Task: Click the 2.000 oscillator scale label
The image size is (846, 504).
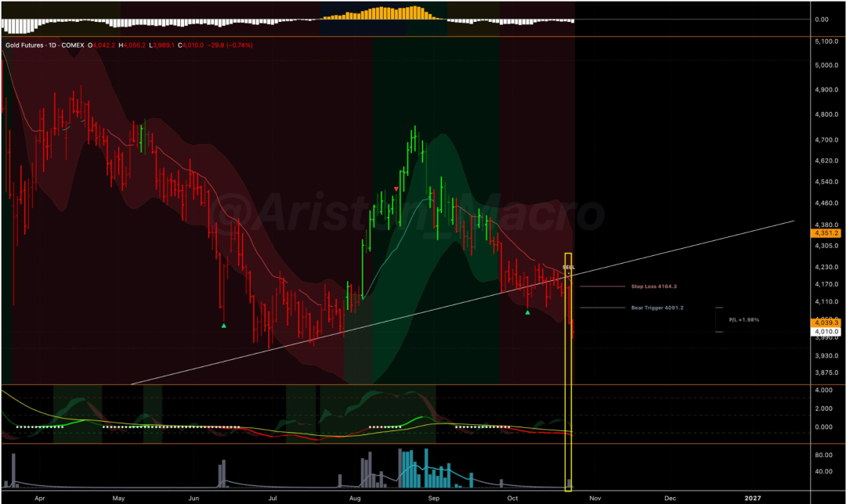Action: click(x=823, y=409)
